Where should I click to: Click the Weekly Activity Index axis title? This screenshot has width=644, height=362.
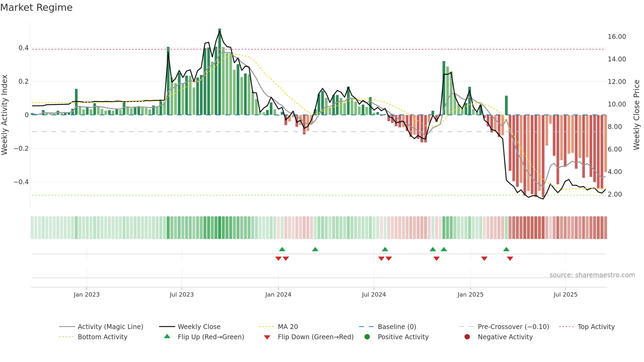(4, 115)
